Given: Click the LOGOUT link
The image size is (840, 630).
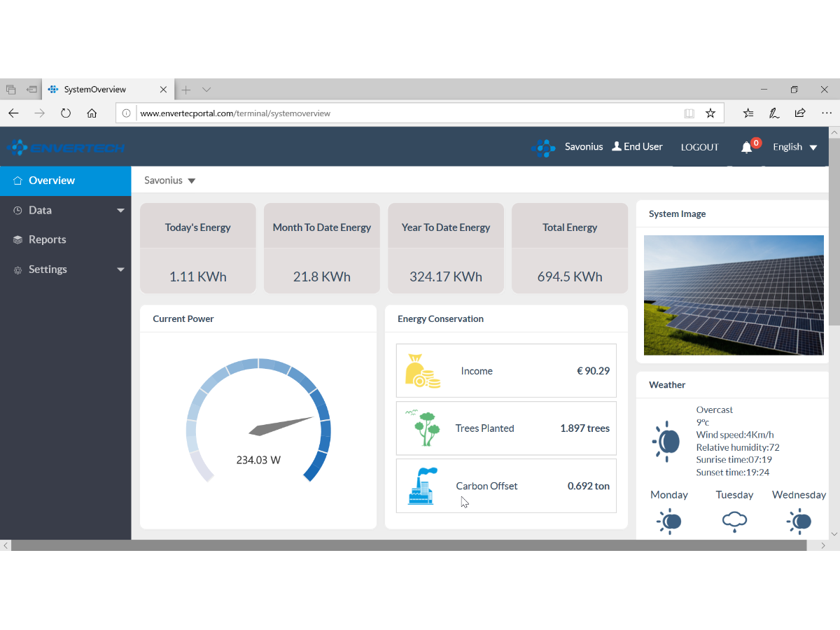Looking at the screenshot, I should point(700,147).
